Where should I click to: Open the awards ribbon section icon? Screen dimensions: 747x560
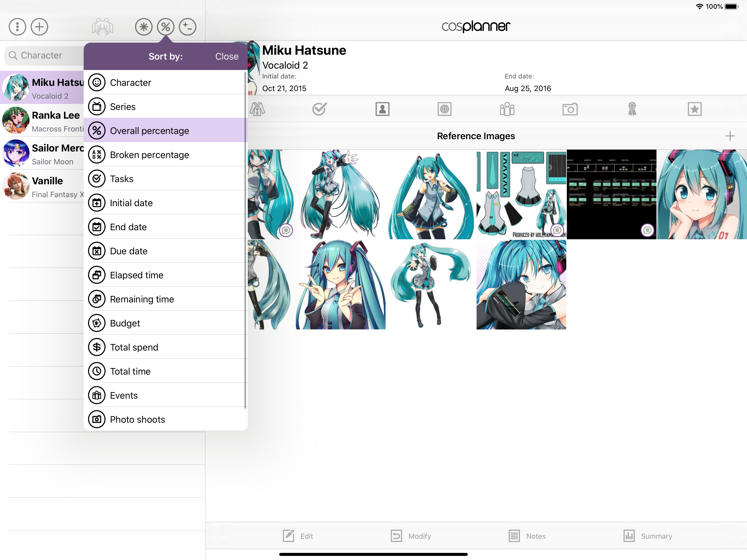pos(632,109)
